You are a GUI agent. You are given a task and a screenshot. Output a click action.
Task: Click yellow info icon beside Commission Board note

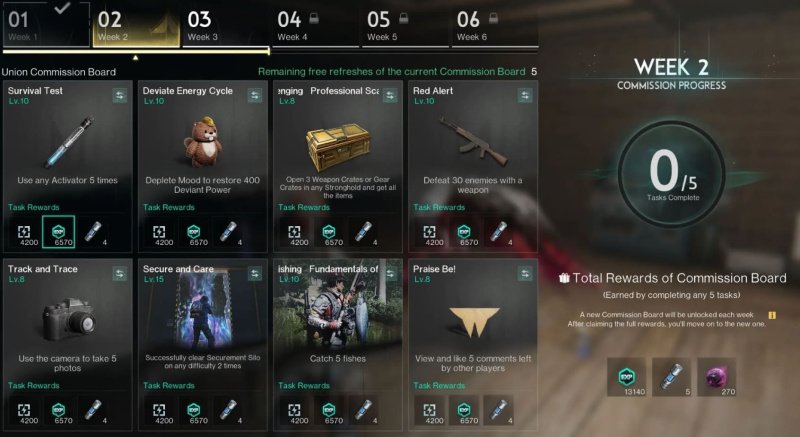(x=772, y=316)
